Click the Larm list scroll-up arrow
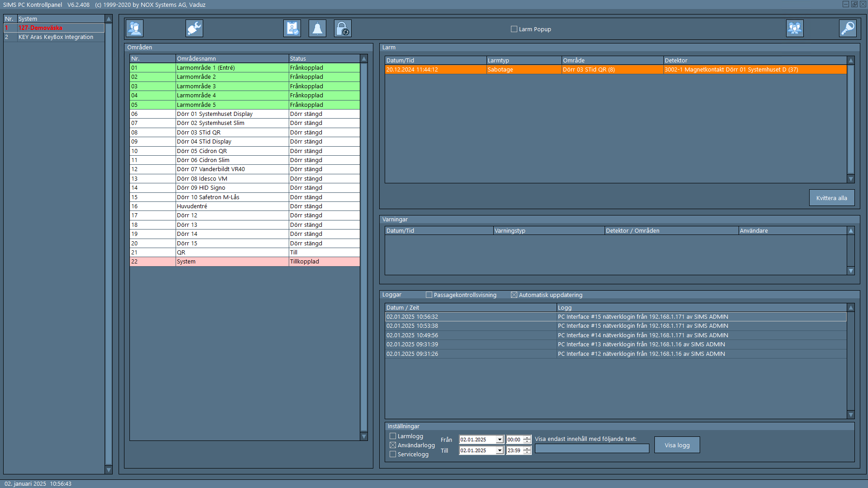Image resolution: width=868 pixels, height=488 pixels. (851, 61)
